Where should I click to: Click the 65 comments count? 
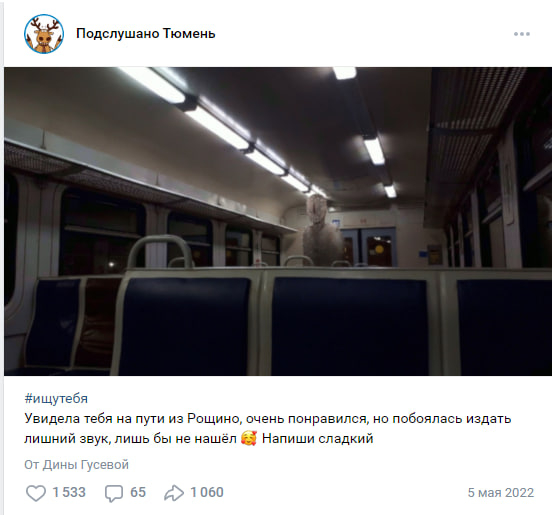[138, 492]
